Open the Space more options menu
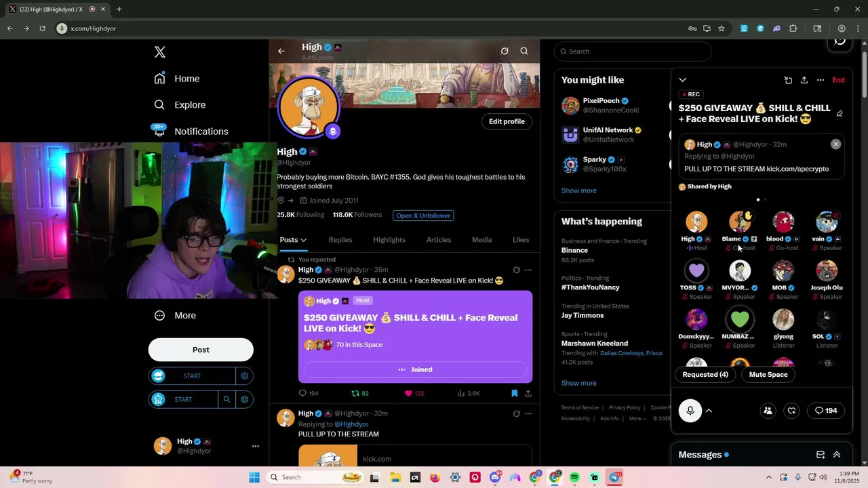This screenshot has height=488, width=868. [x=821, y=80]
